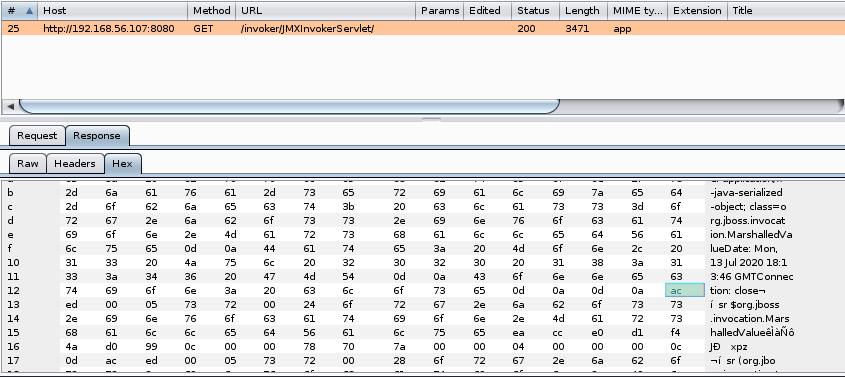Image resolution: width=845 pixels, height=377 pixels.
Task: Click hex row offset label 10
Action: click(12, 263)
